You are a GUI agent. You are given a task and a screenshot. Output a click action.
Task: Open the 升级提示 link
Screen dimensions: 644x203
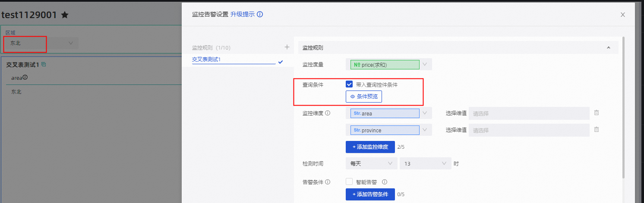tap(242, 14)
